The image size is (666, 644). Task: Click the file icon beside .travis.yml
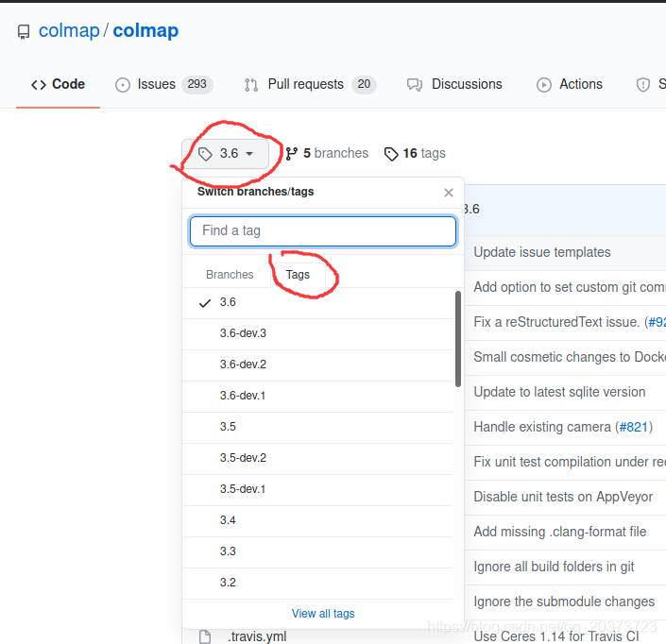[x=205, y=636]
